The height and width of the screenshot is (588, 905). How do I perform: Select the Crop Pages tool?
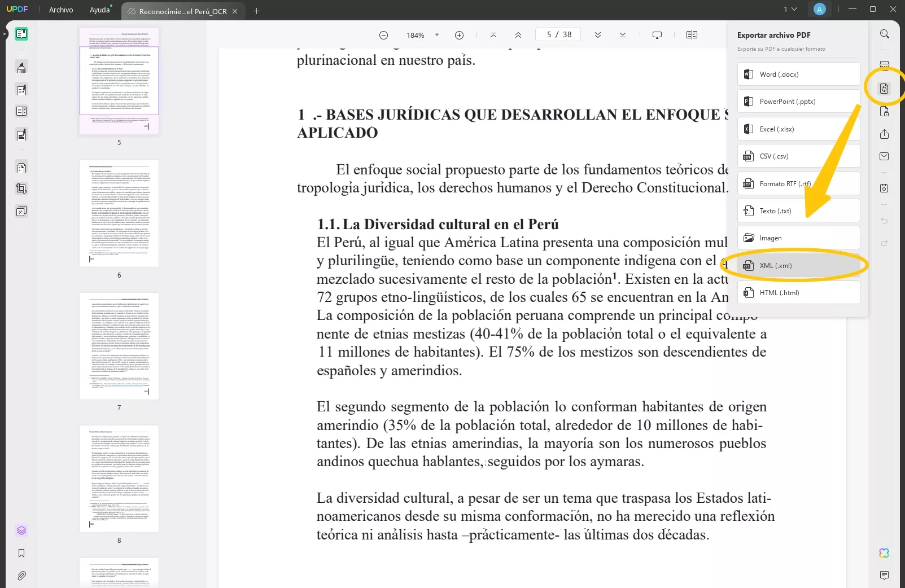click(21, 189)
